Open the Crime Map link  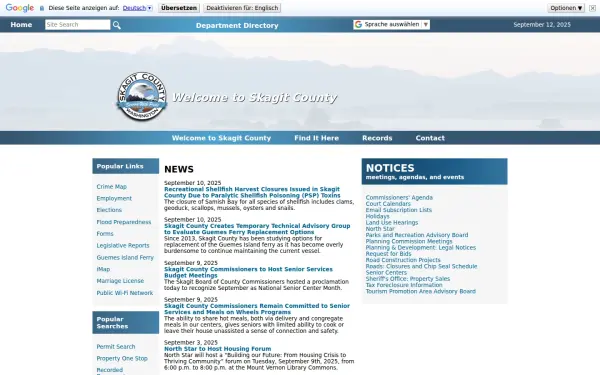tap(111, 187)
